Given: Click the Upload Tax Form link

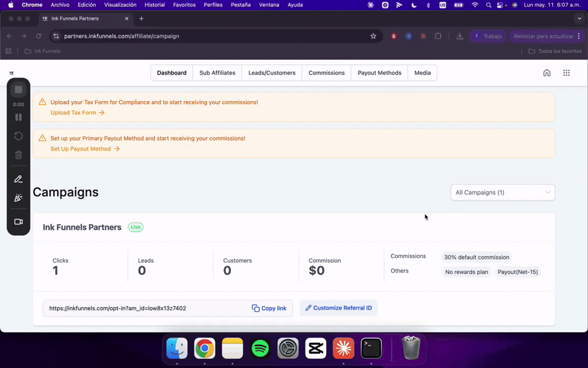Looking at the screenshot, I should [x=78, y=113].
